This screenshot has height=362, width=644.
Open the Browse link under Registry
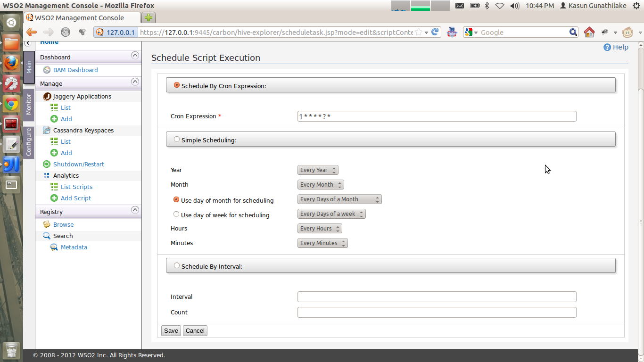click(x=64, y=224)
